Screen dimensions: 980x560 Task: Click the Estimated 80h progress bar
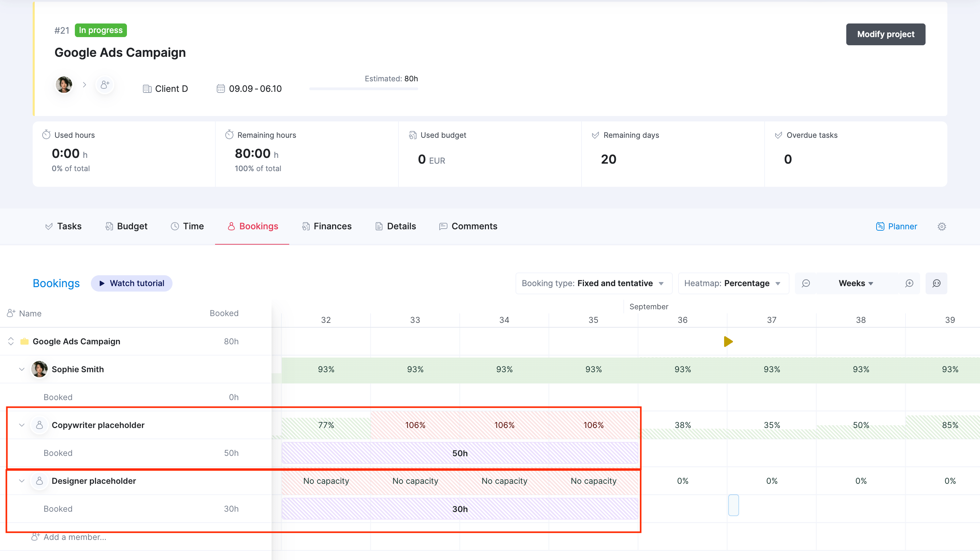tap(363, 88)
